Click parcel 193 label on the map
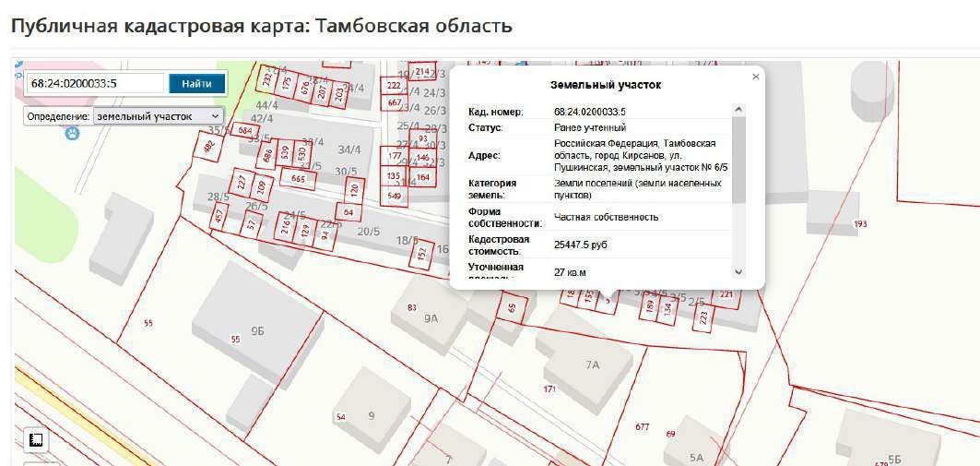980x466 pixels. point(860,224)
